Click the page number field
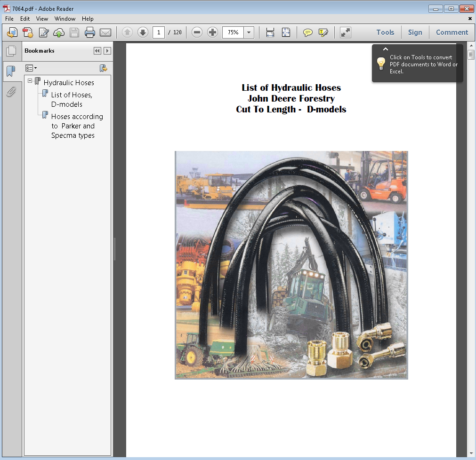This screenshot has width=476, height=460. point(159,32)
